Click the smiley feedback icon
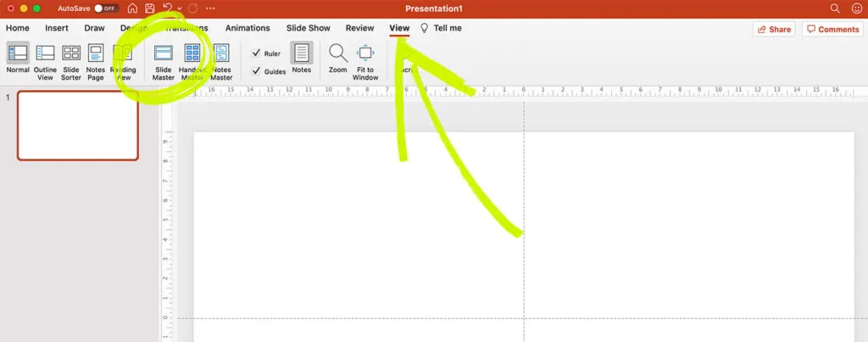The width and height of the screenshot is (868, 342). [857, 8]
